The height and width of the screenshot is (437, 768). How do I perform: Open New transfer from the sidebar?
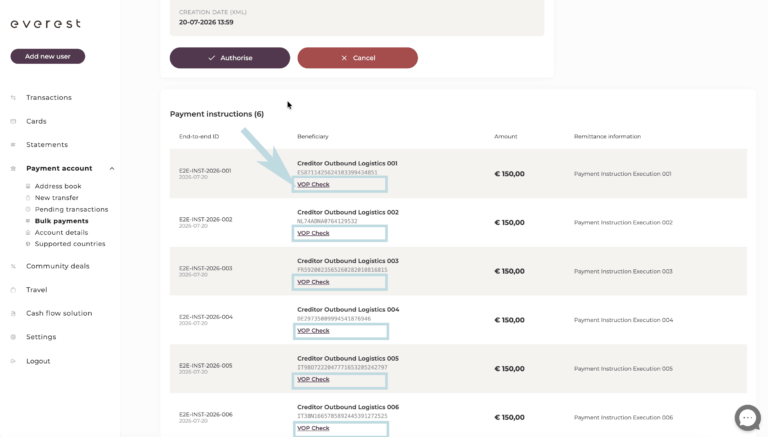[56, 197]
